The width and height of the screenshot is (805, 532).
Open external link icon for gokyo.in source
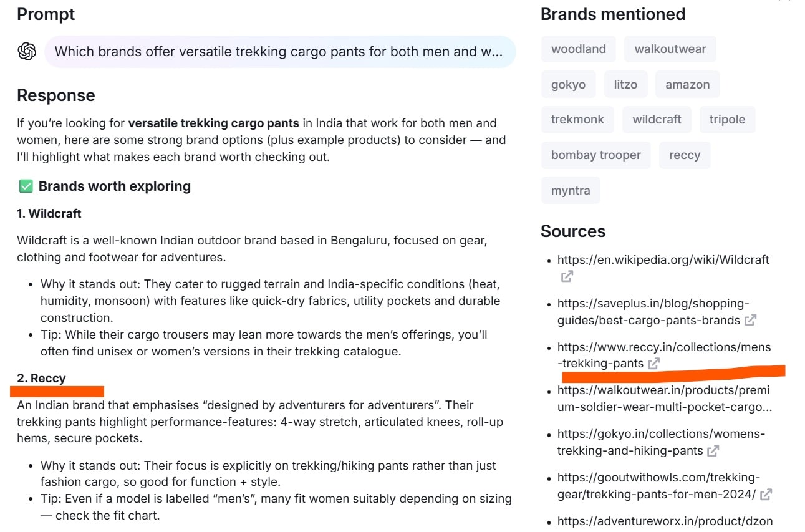click(x=713, y=450)
